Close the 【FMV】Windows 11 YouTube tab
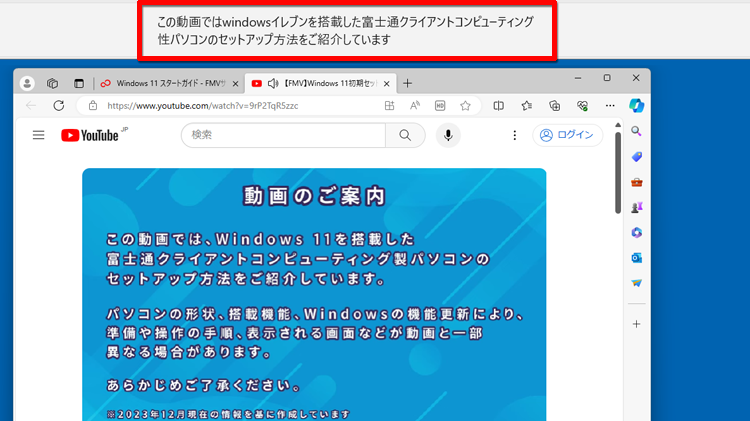Viewport: 750px width, 421px height. 386,84
